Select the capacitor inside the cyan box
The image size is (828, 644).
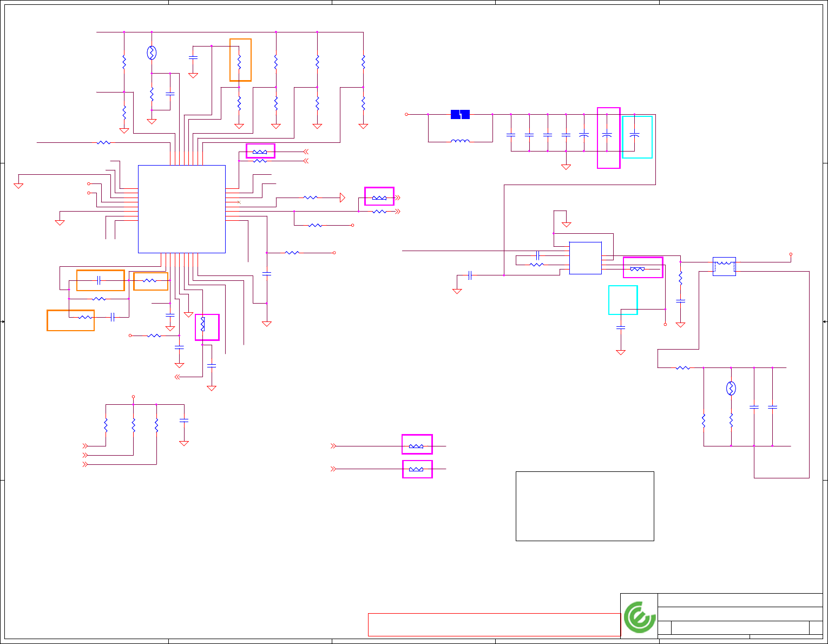point(635,134)
